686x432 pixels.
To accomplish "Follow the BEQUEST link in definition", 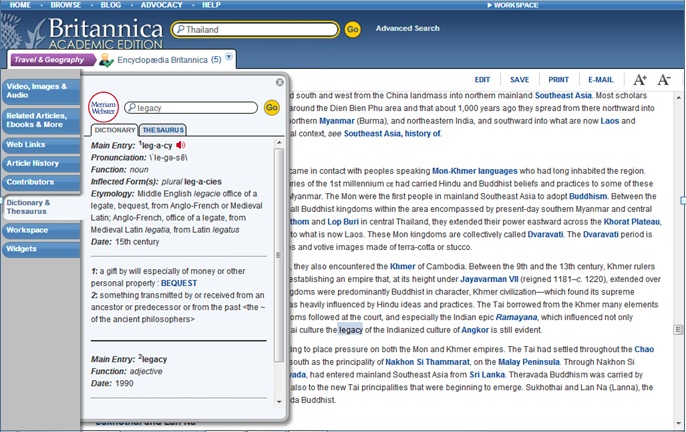I will [x=179, y=283].
